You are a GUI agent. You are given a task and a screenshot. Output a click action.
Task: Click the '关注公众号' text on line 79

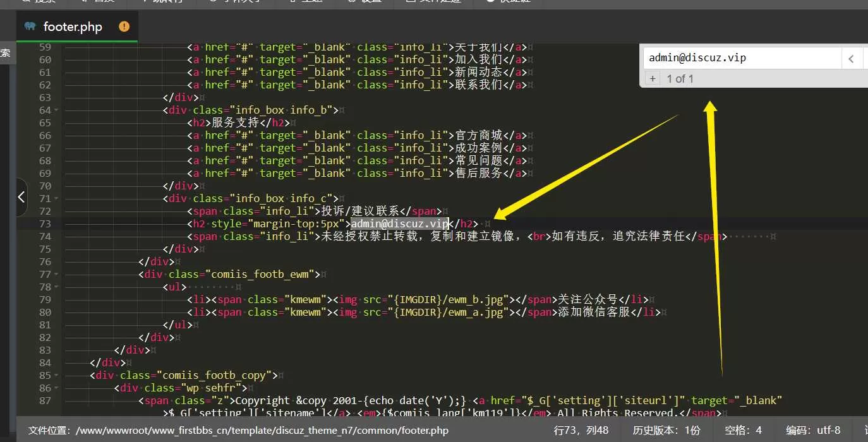click(588, 299)
